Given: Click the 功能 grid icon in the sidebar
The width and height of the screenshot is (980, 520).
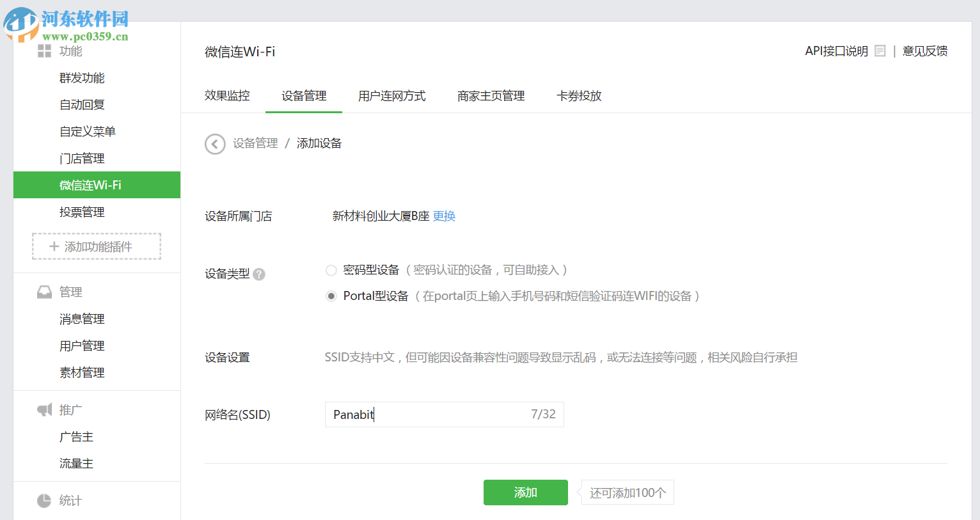Looking at the screenshot, I should [x=43, y=51].
